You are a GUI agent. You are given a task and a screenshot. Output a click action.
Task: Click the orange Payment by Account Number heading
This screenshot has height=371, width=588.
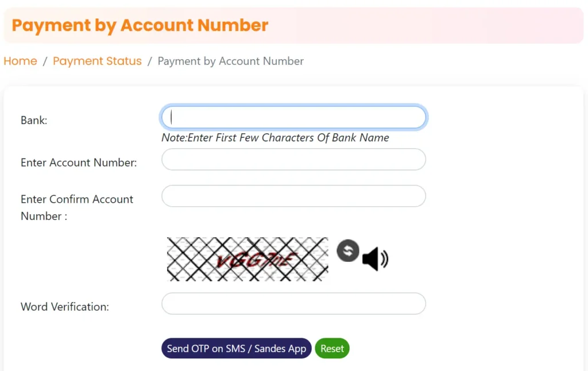point(140,25)
